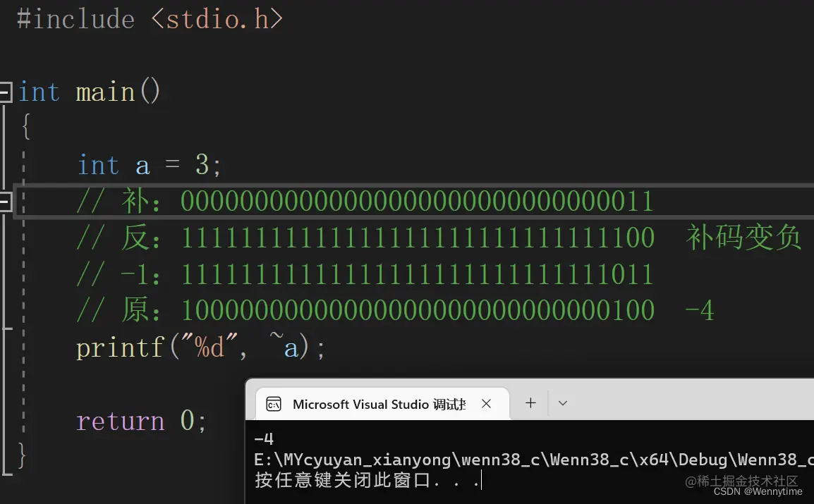Collapse the int main() code block
Screen dimensions: 814x504
point(5,92)
